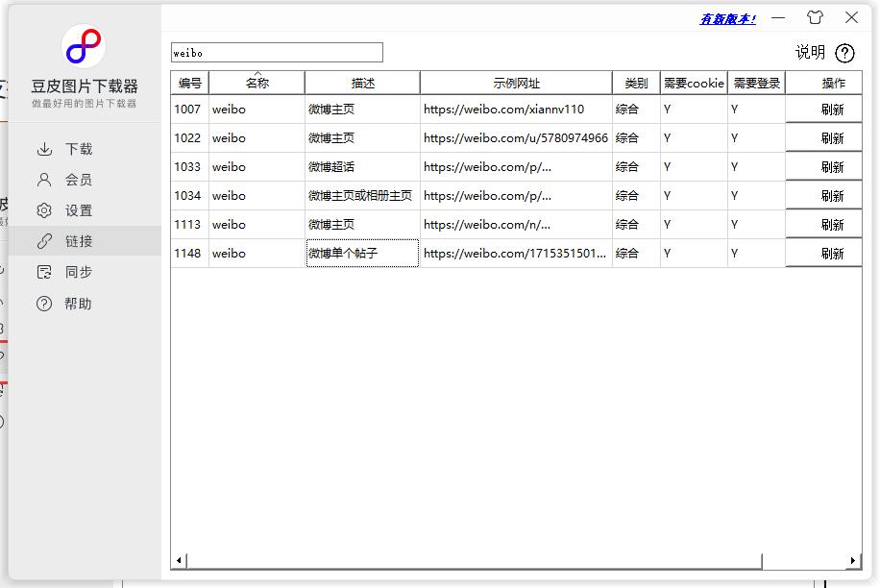Screen dimensions: 880x588
Task: Click the horizontal scrollbar right arrow
Action: point(853,560)
